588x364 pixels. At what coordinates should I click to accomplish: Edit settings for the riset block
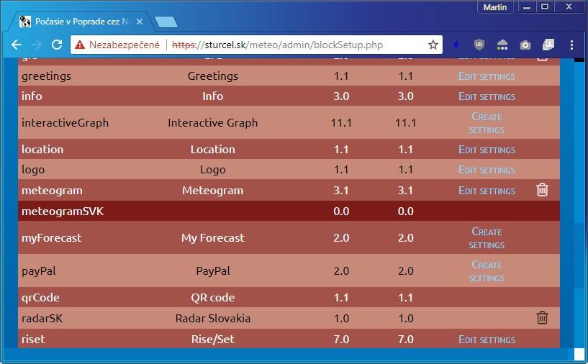click(487, 340)
